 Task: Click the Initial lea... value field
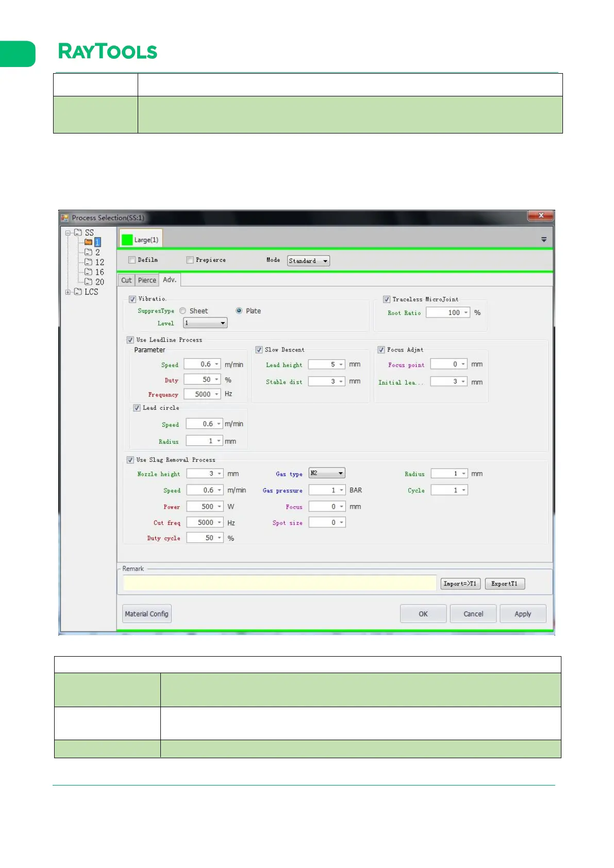(449, 381)
